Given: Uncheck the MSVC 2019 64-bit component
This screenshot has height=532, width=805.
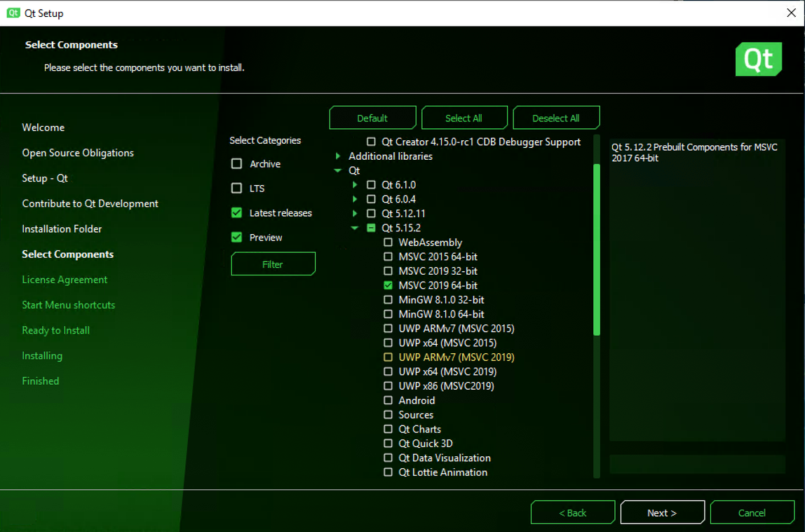Looking at the screenshot, I should pyautogui.click(x=388, y=285).
